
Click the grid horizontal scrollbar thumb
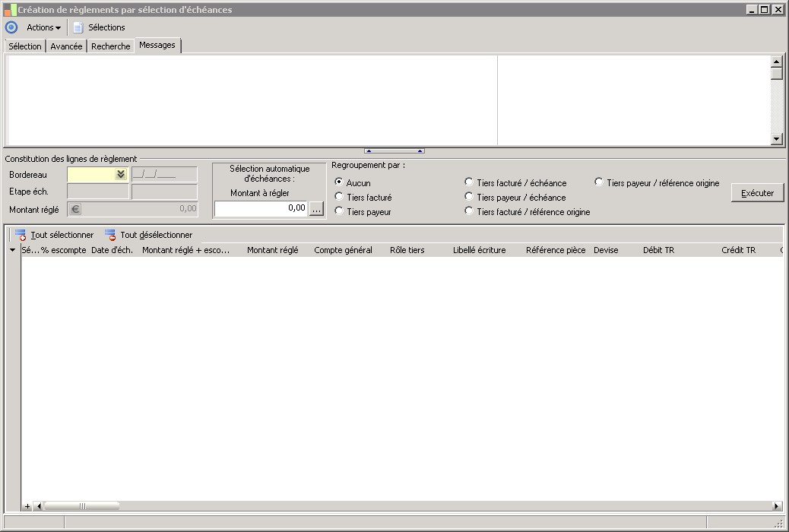(81, 506)
